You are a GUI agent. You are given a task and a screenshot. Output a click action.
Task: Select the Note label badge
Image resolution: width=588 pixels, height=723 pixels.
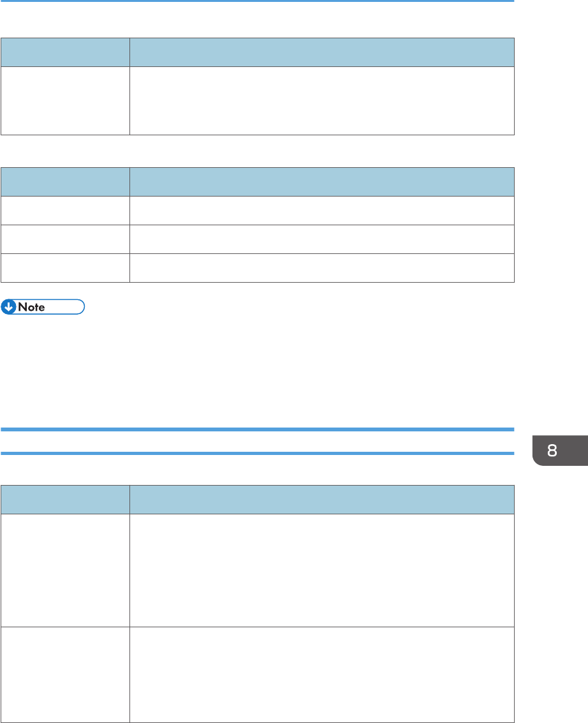click(x=43, y=307)
